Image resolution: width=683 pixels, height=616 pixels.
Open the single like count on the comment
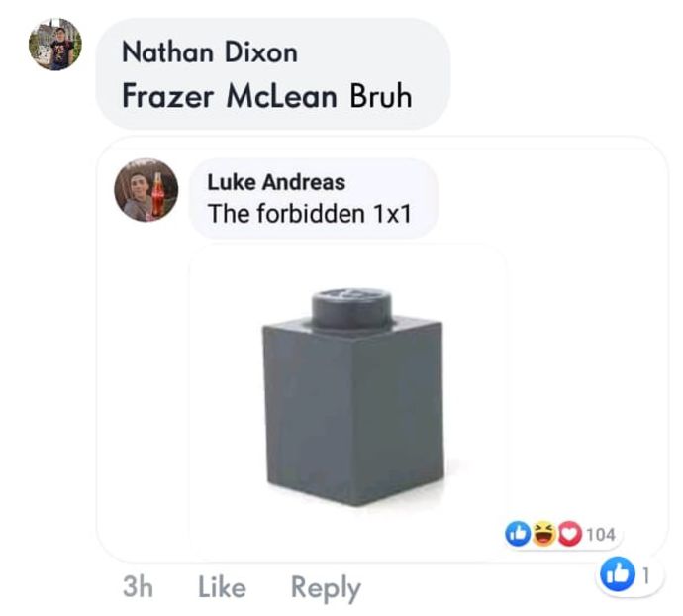pos(646,576)
